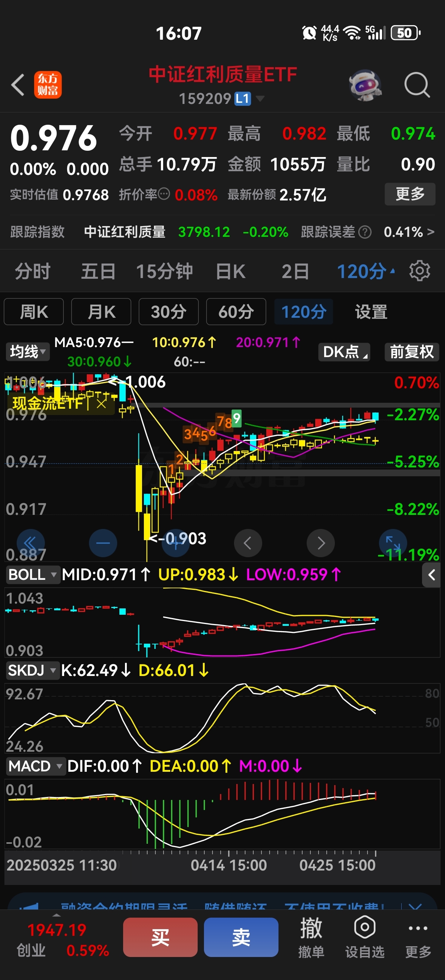Tap the 撤单 button
The image size is (445, 980).
311,937
